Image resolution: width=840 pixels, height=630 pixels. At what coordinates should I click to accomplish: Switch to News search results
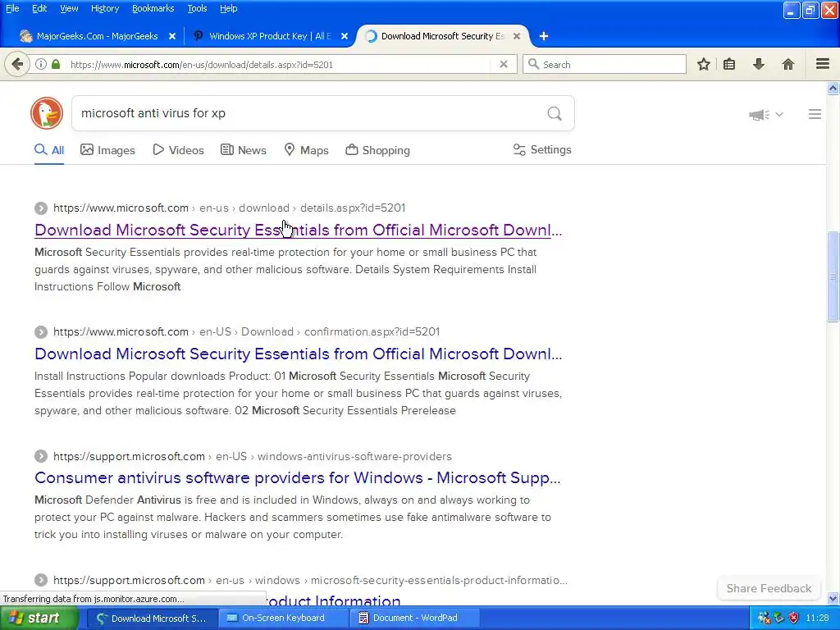pyautogui.click(x=244, y=151)
